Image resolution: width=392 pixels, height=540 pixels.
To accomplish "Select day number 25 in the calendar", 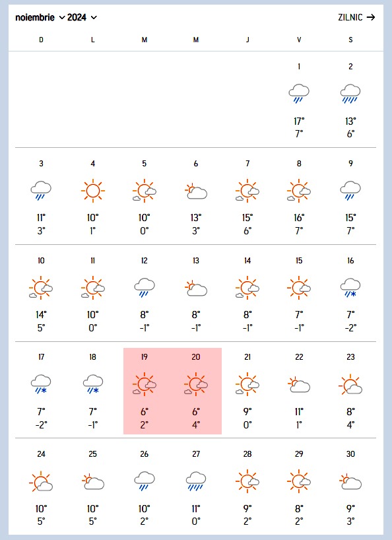I will pos(92,454).
